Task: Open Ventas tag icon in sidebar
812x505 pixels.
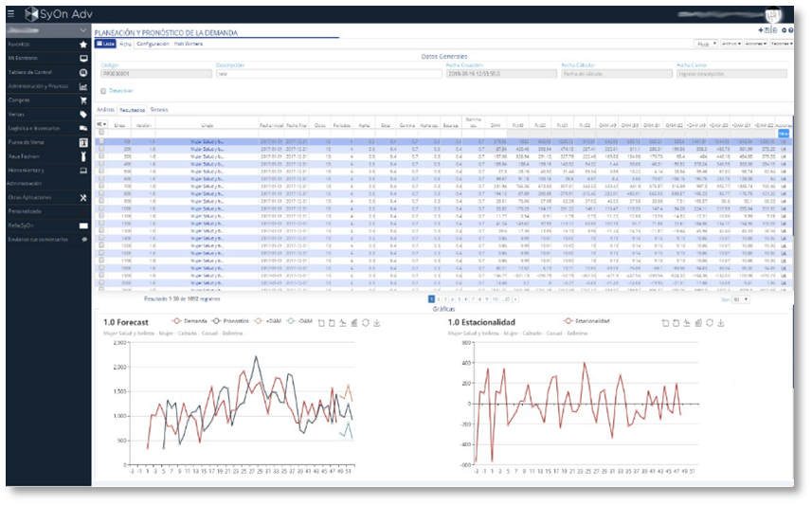Action: (x=83, y=114)
